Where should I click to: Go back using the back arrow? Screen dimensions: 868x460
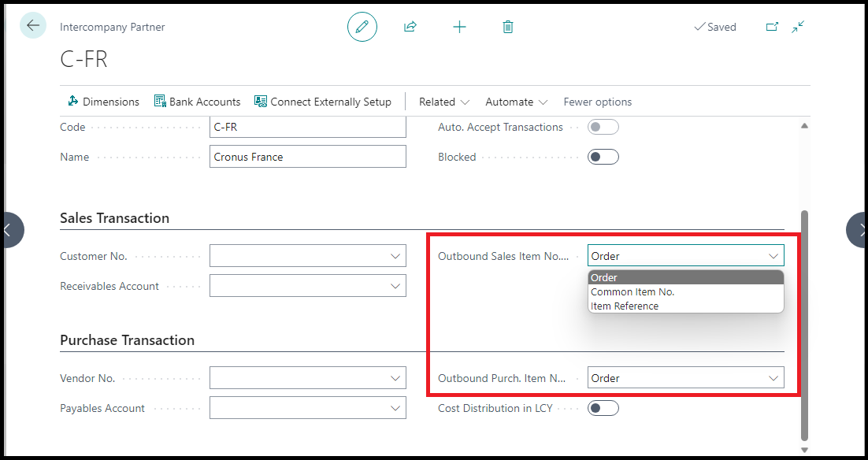(x=33, y=25)
